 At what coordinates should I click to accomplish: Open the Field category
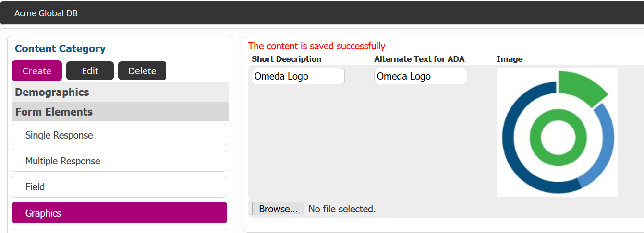pos(119,187)
